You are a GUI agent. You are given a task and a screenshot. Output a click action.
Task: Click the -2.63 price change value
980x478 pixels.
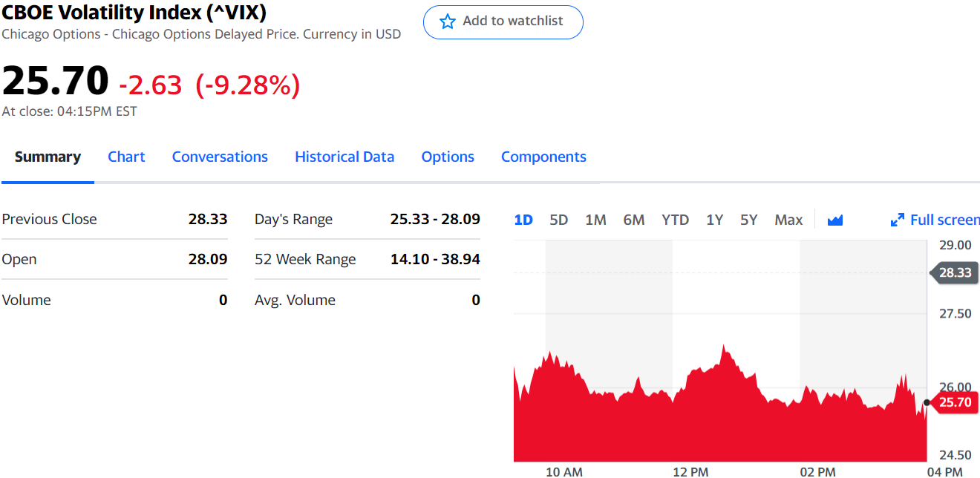point(150,85)
